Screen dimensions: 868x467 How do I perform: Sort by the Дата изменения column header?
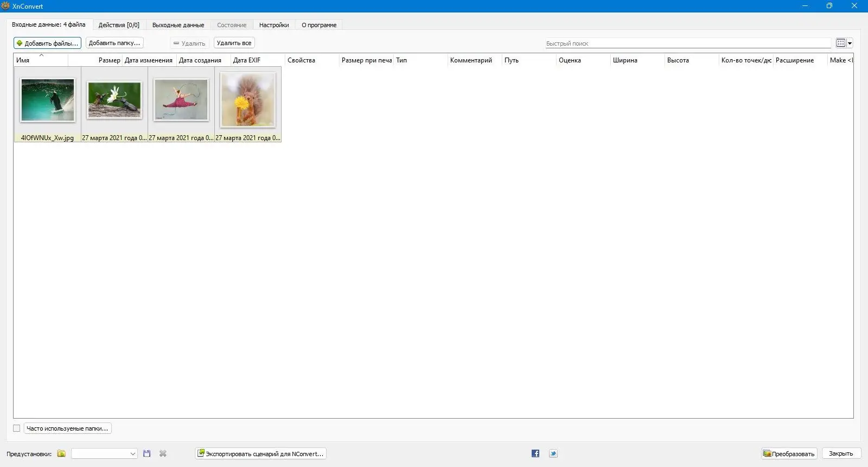pyautogui.click(x=150, y=60)
